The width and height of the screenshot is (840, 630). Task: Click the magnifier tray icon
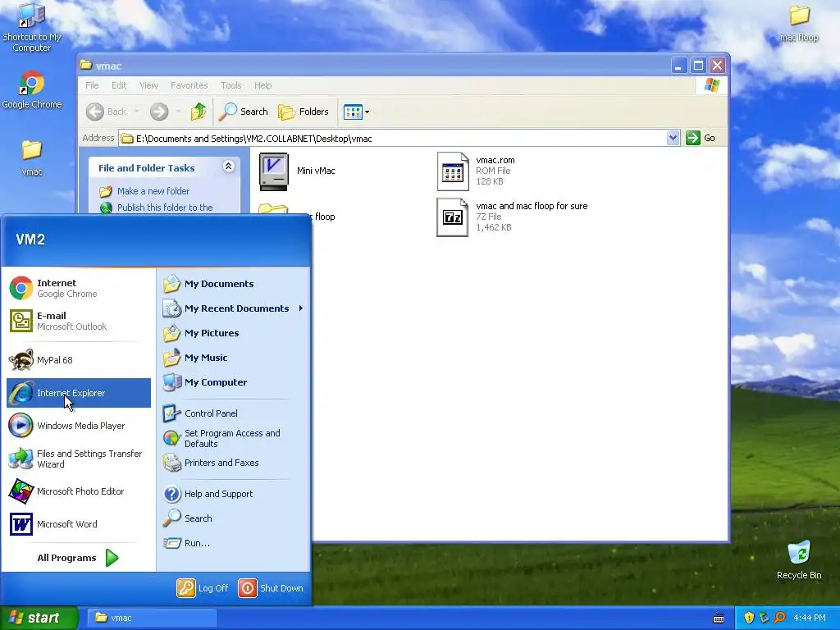[779, 618]
